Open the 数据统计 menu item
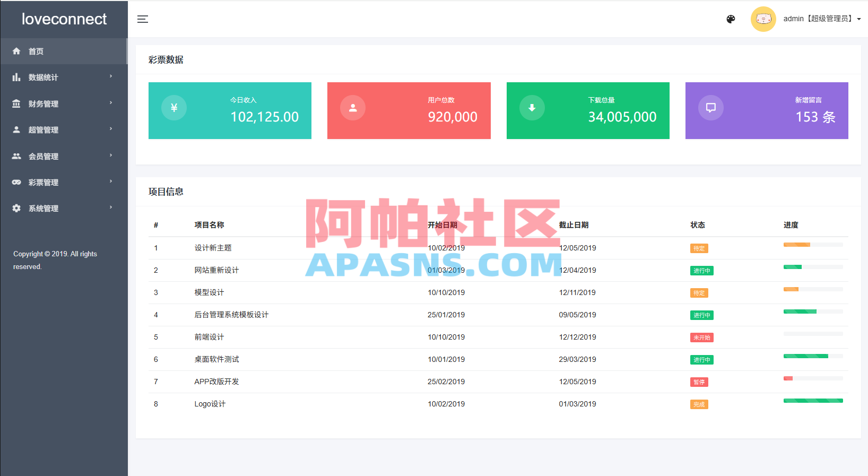Screen dimensions: 868x476 pyautogui.click(x=64, y=77)
